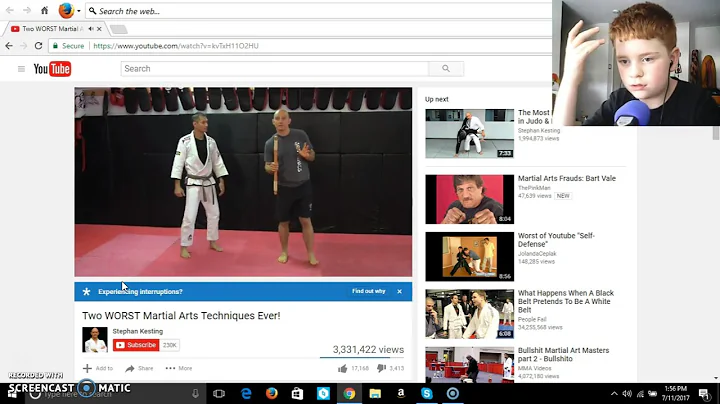Click the blue hexagon app taskbar icon

[323, 393]
